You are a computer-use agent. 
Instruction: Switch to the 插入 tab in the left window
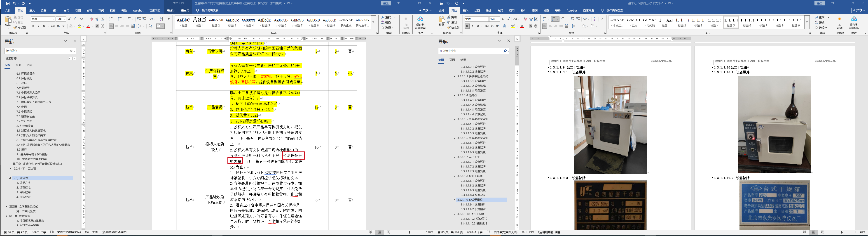[32, 11]
